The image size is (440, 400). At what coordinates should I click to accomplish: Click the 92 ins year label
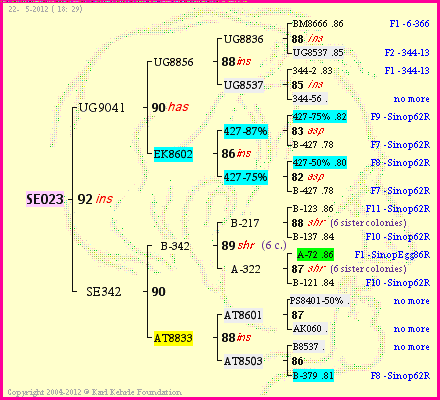coord(95,199)
